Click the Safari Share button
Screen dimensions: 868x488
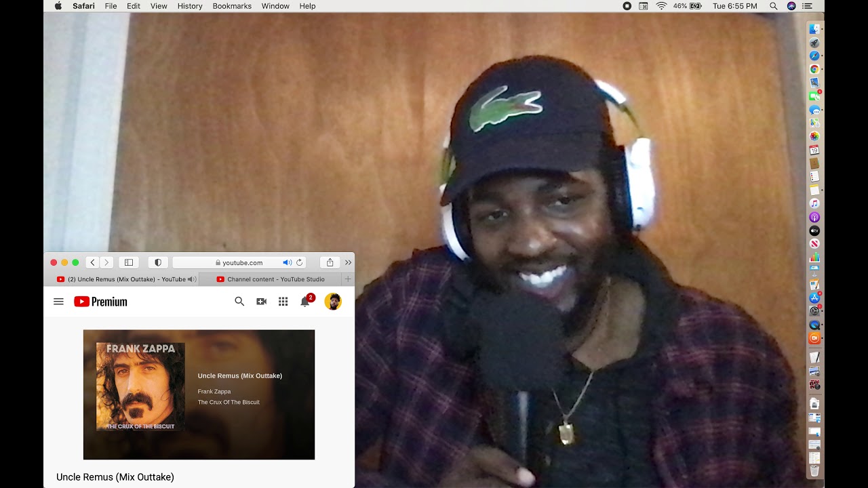pos(330,262)
